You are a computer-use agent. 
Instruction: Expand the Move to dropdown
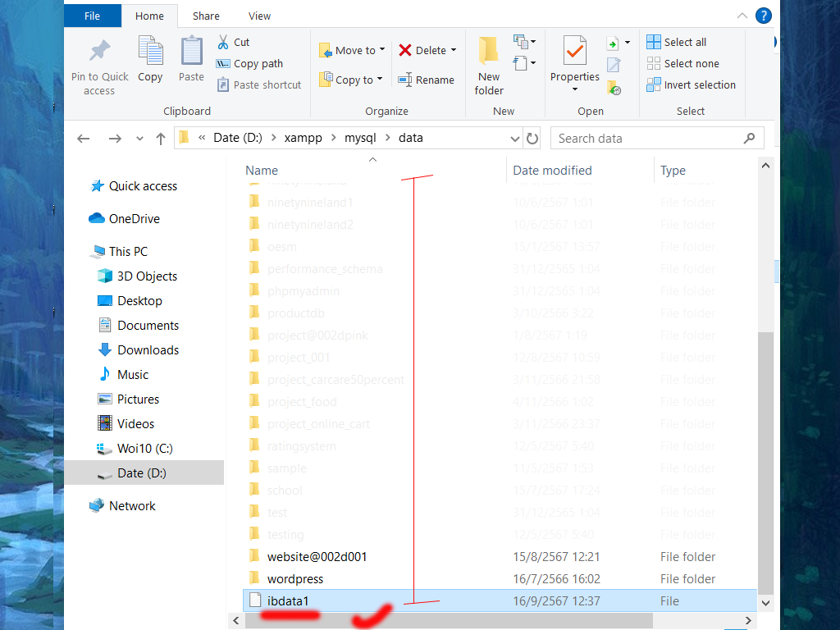pos(381,51)
